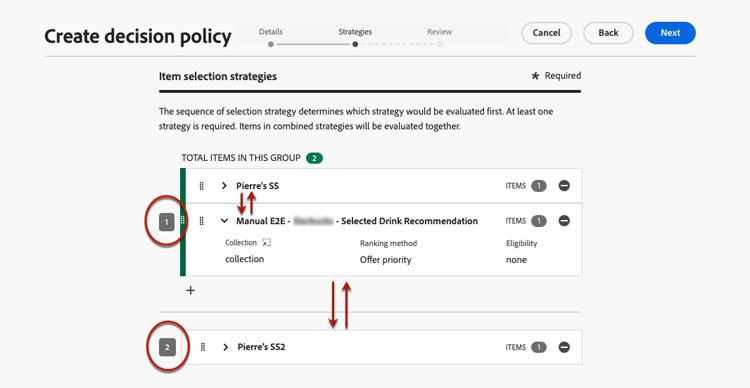Add a strategy with the plus icon
Image resolution: width=750 pixels, height=388 pixels.
(x=190, y=290)
